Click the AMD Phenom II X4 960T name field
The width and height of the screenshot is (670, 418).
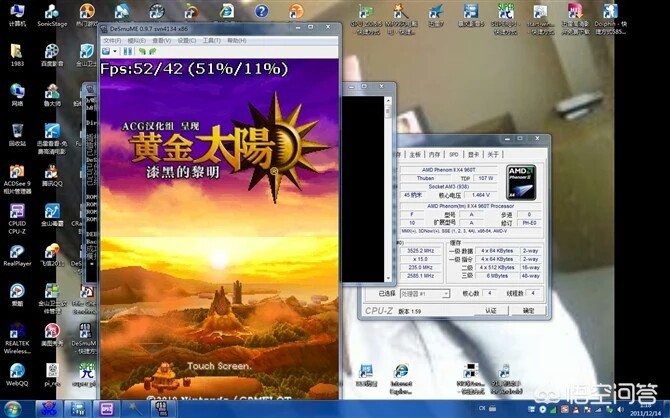tap(449, 170)
